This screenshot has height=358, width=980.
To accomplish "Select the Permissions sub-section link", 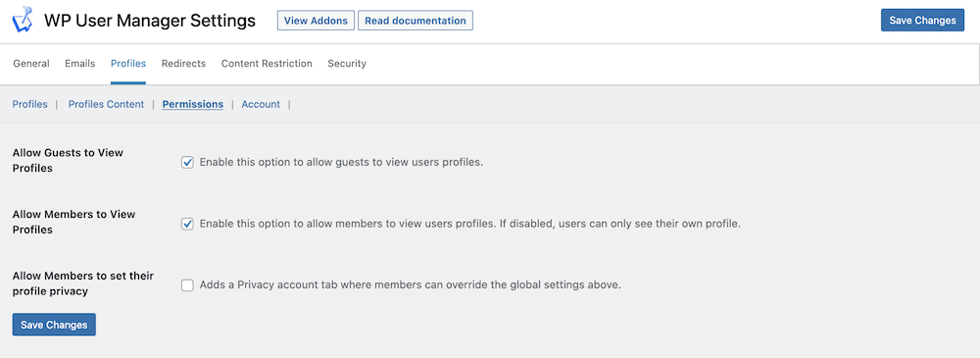I will [x=192, y=104].
